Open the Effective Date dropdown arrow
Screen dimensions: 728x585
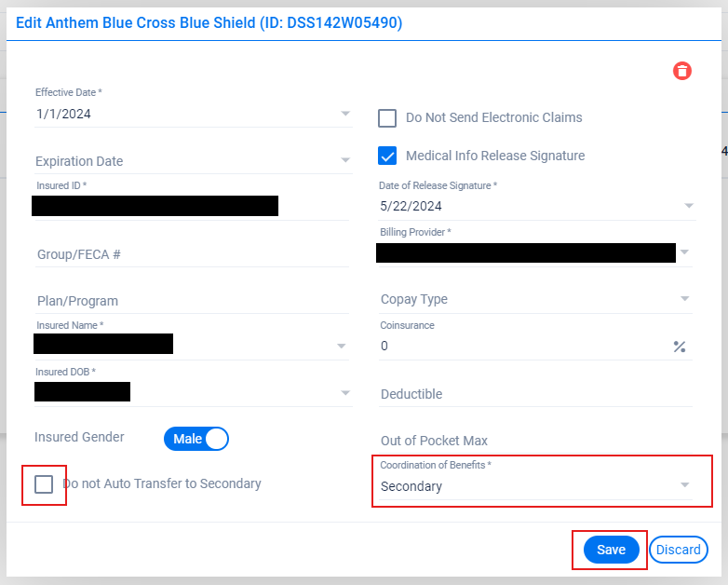345,114
